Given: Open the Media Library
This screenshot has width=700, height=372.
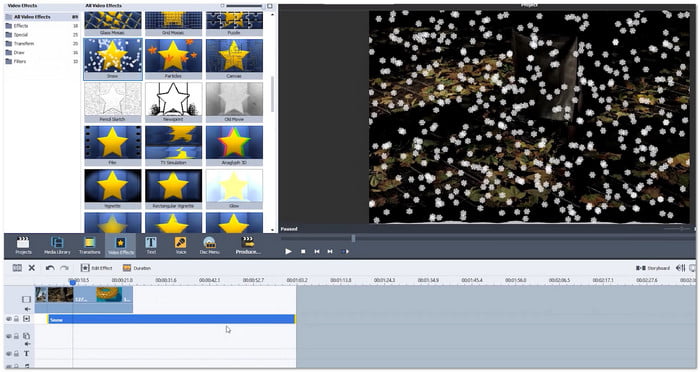Looking at the screenshot, I should pyautogui.click(x=57, y=246).
